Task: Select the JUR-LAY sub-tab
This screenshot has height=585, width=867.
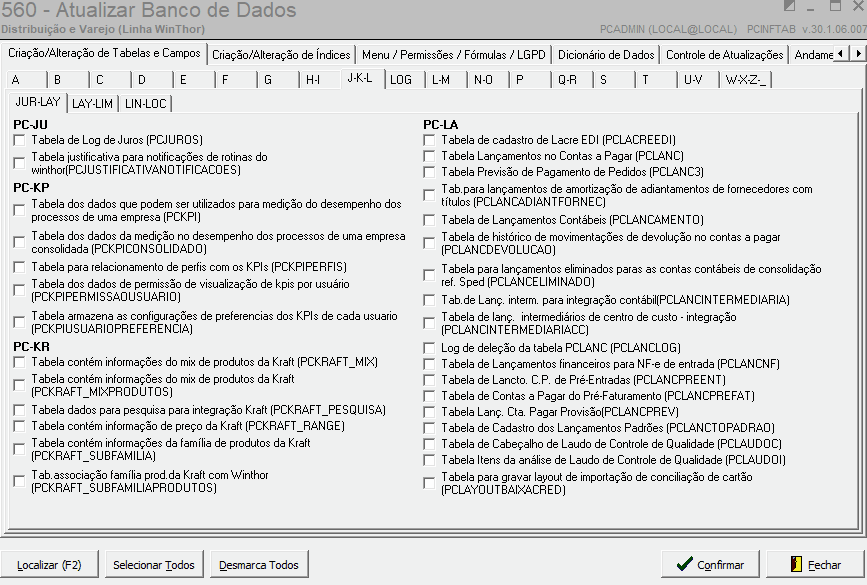Action: tap(38, 102)
